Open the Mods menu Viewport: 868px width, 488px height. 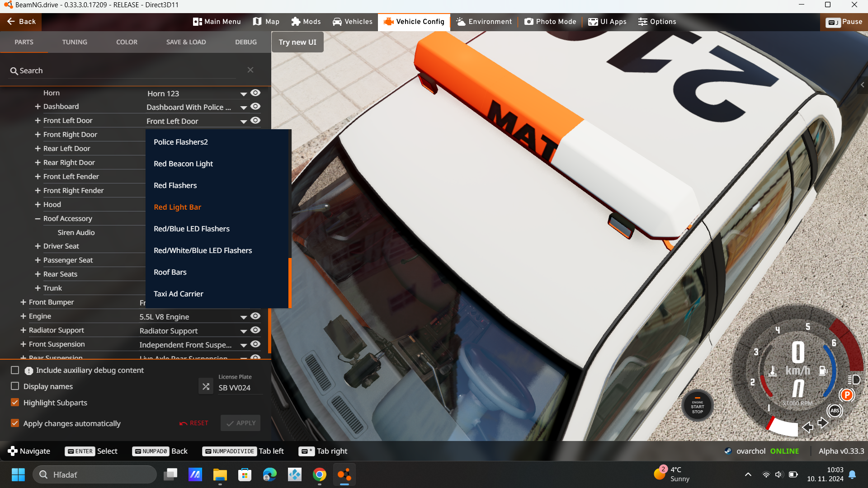[x=306, y=22]
